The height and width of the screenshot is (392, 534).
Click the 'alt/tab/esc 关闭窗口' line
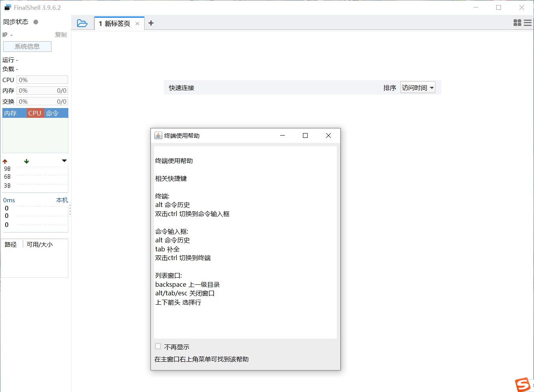(185, 293)
